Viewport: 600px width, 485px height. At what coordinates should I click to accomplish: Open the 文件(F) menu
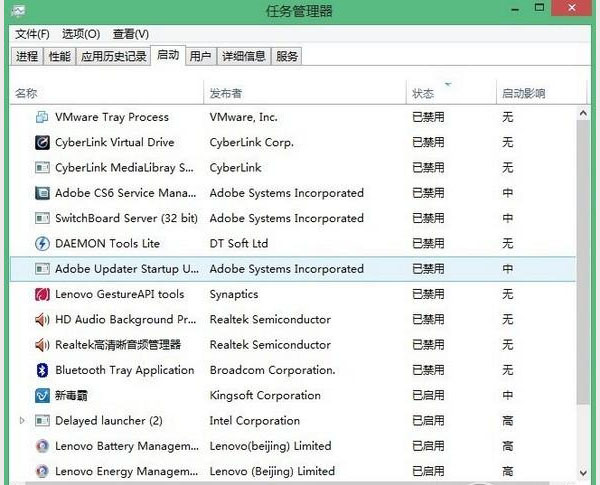[32, 34]
